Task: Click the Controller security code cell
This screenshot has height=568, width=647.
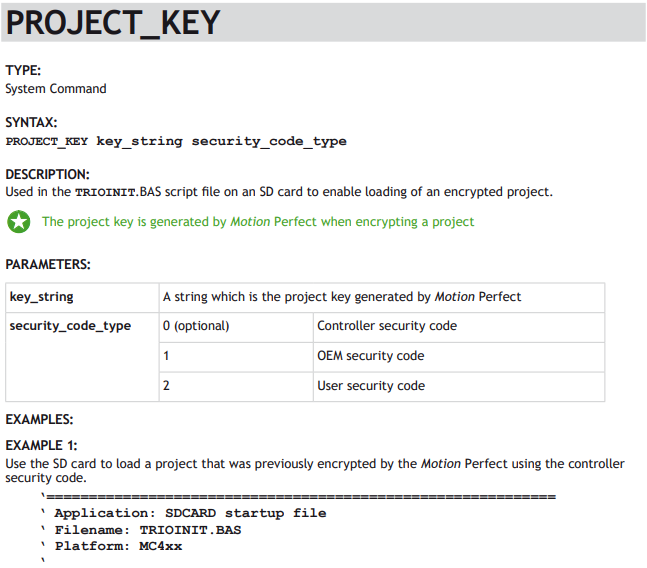Action: 459,327
